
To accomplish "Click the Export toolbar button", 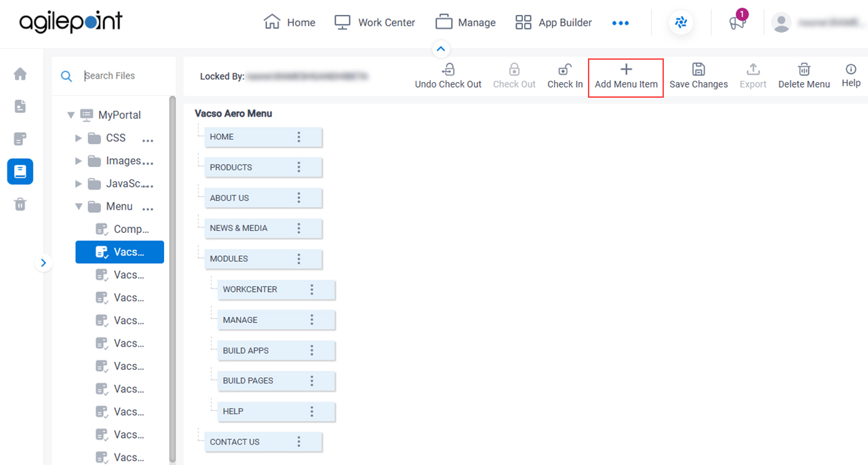I will pyautogui.click(x=753, y=75).
